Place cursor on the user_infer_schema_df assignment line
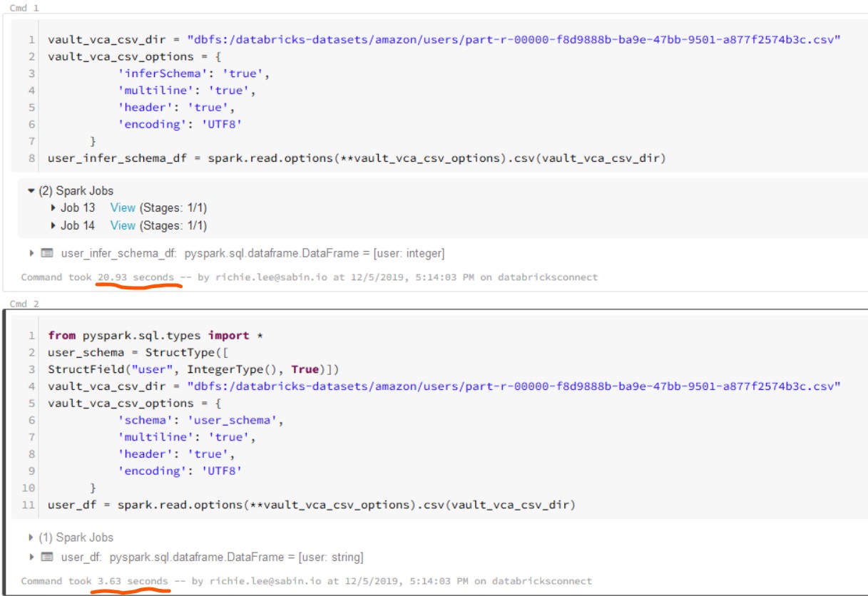 [357, 158]
